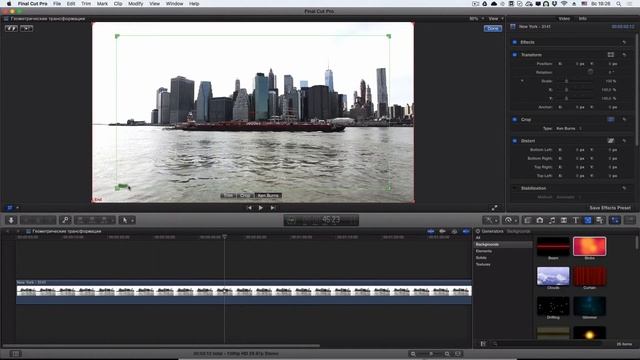Open the Timeline Index icon
Screen dimensions: 640x360
pyautogui.click(x=16, y=353)
